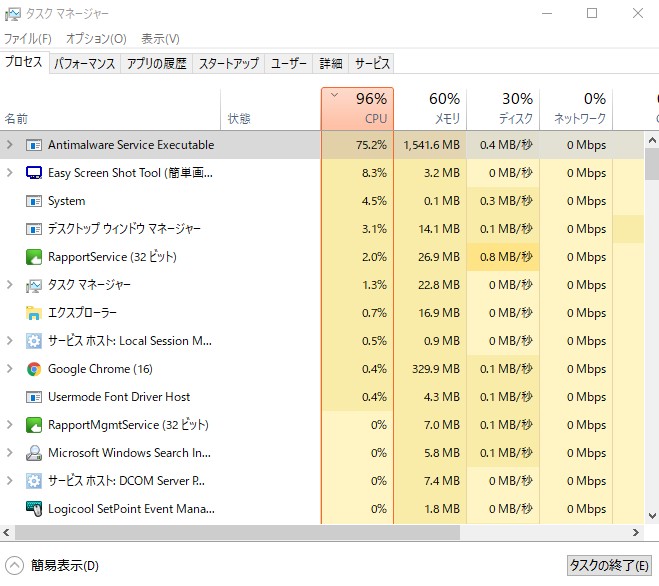
Task: Click the vertical scrollbar up arrow
Action: click(x=652, y=140)
